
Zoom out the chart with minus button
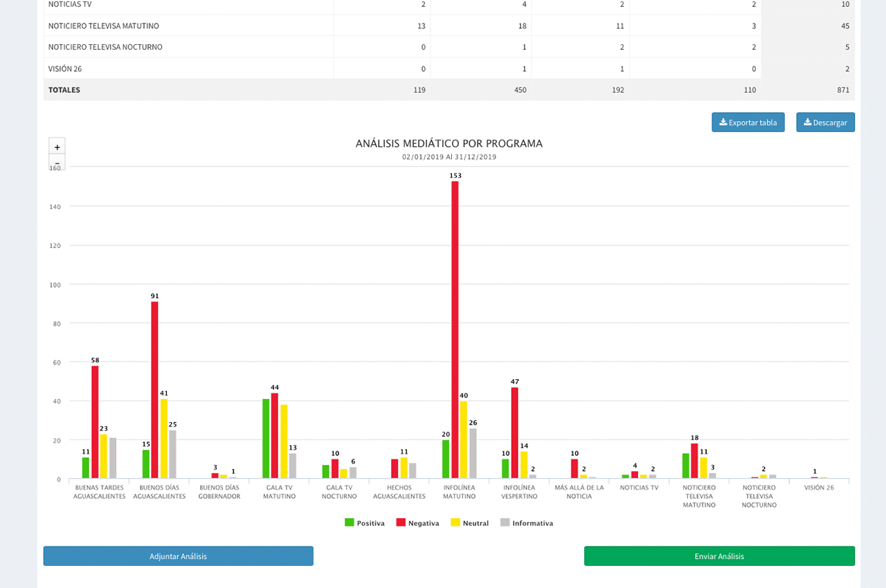pos(57,164)
